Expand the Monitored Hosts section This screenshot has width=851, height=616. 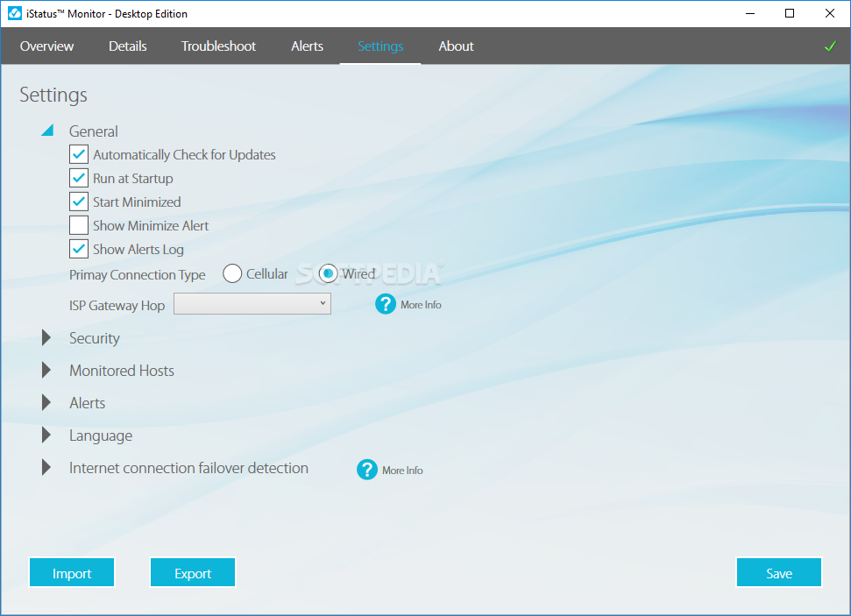46,370
